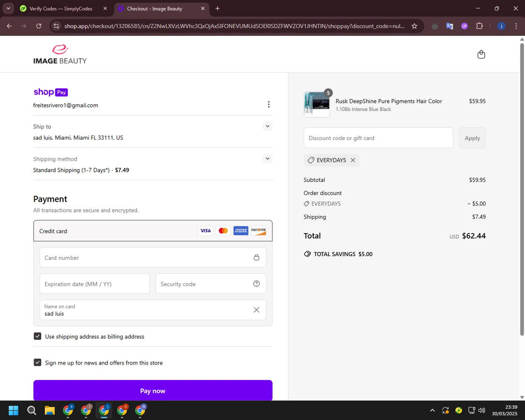
Task: Click the Discover card logo
Action: tap(259, 231)
